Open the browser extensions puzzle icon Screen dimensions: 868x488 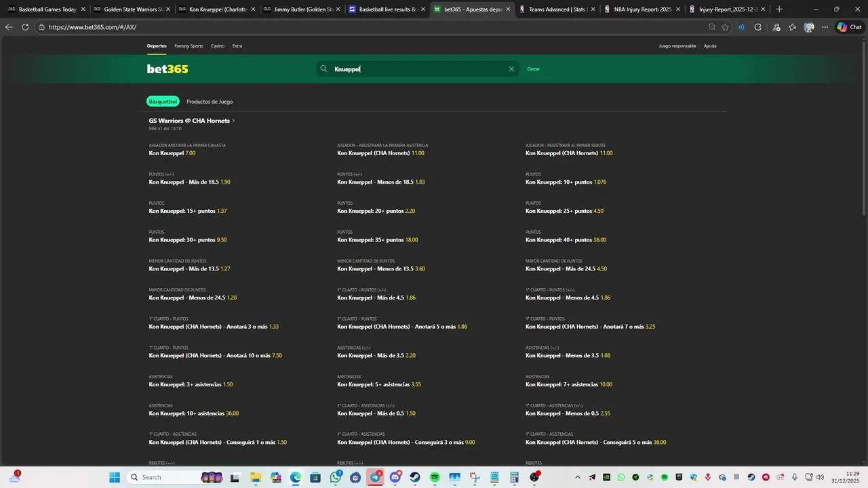[758, 27]
